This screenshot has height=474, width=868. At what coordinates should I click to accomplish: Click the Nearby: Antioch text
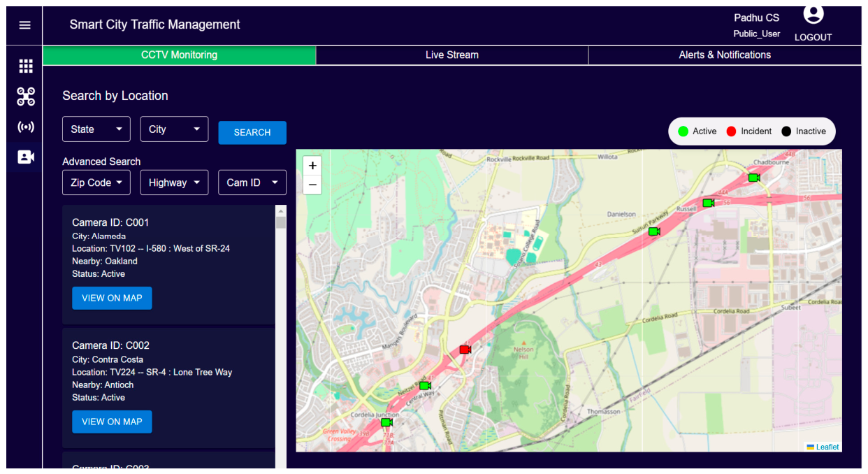[103, 385]
